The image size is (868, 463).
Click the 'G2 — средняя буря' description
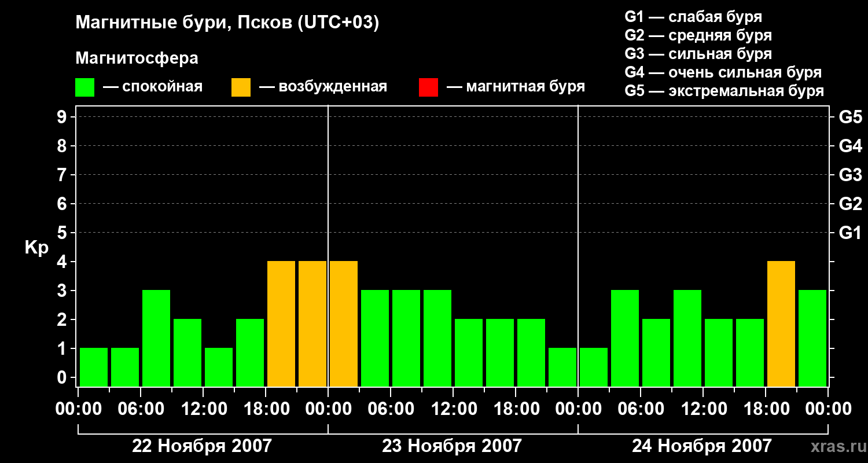point(698,35)
